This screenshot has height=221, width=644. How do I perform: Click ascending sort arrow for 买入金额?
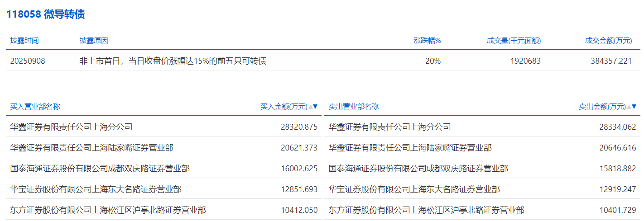311,107
